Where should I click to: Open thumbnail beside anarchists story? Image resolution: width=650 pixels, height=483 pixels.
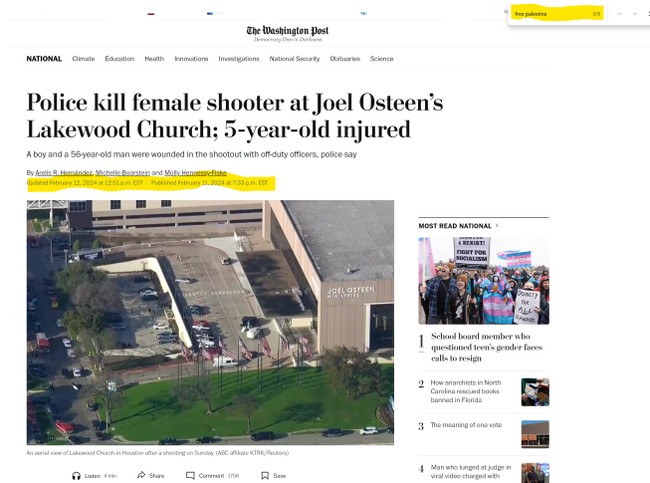tap(535, 392)
